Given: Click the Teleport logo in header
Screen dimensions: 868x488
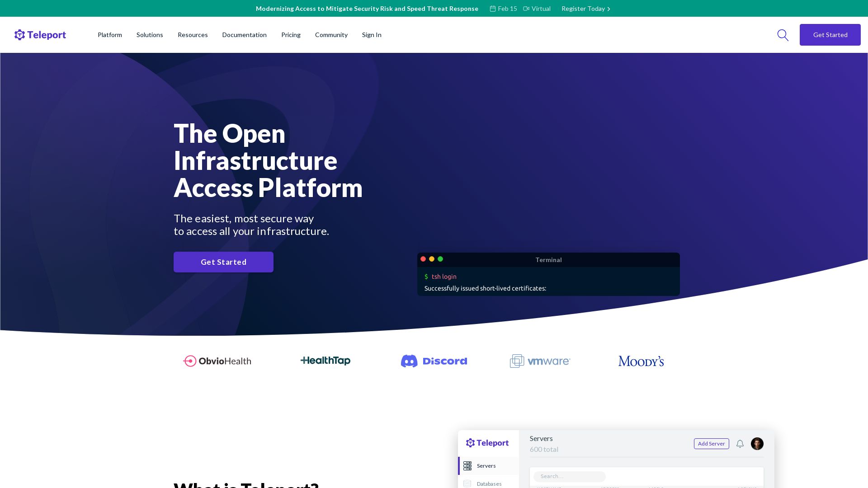Looking at the screenshot, I should [40, 35].
